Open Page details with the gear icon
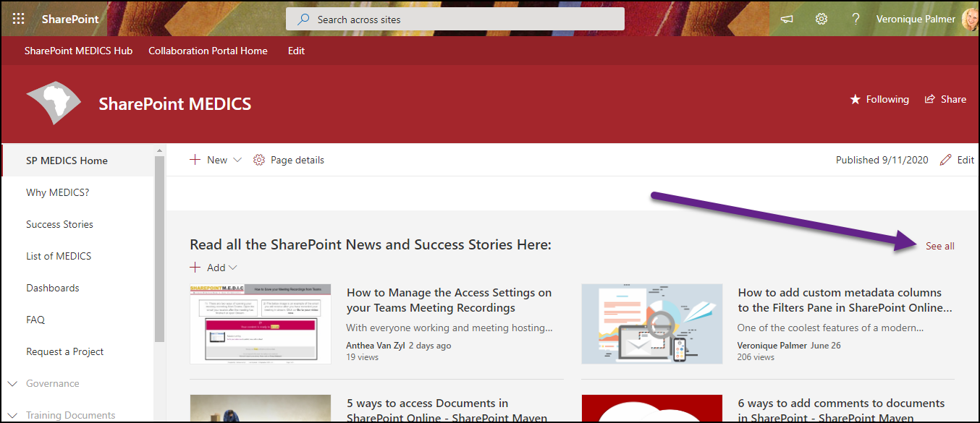 [288, 160]
